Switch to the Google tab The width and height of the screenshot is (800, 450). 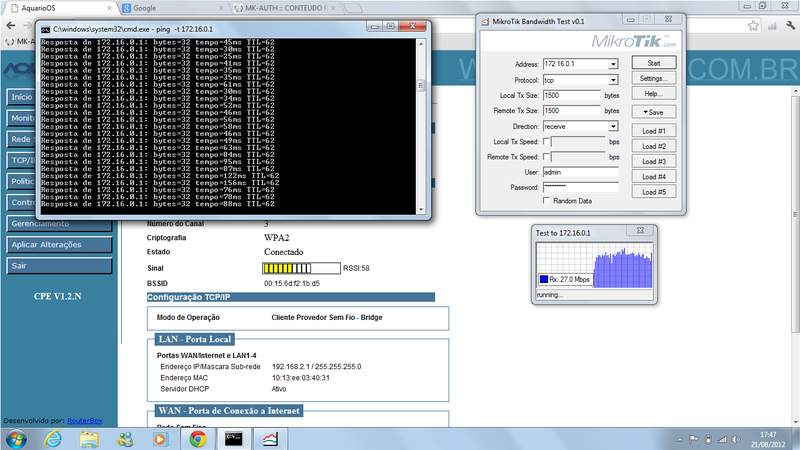coord(173,8)
